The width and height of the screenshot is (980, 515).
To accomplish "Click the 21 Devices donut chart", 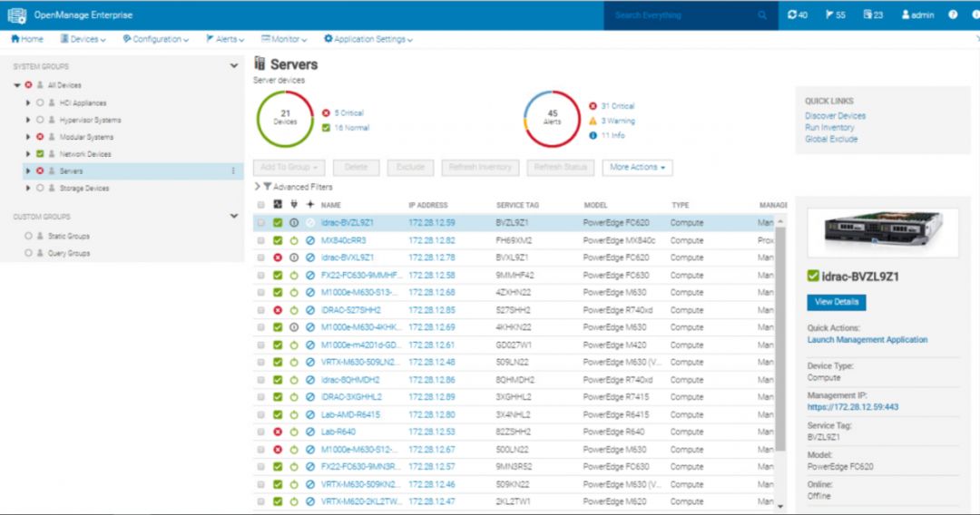I will coord(285,119).
